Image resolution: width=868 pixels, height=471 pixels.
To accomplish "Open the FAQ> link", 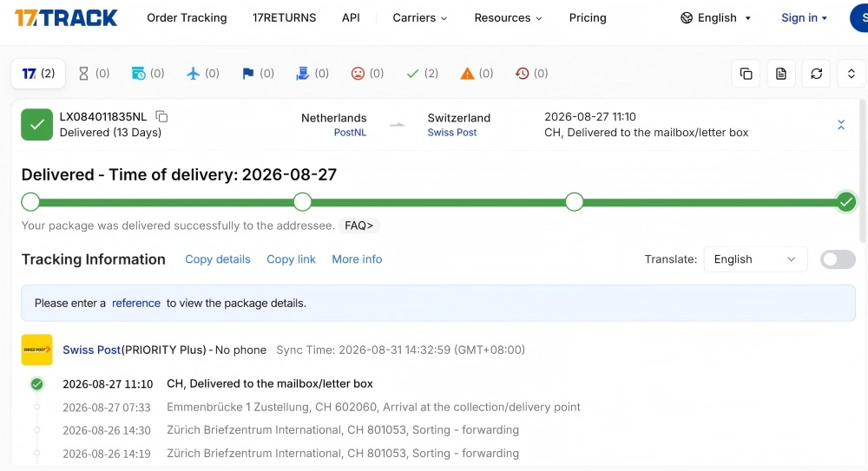I will click(358, 226).
